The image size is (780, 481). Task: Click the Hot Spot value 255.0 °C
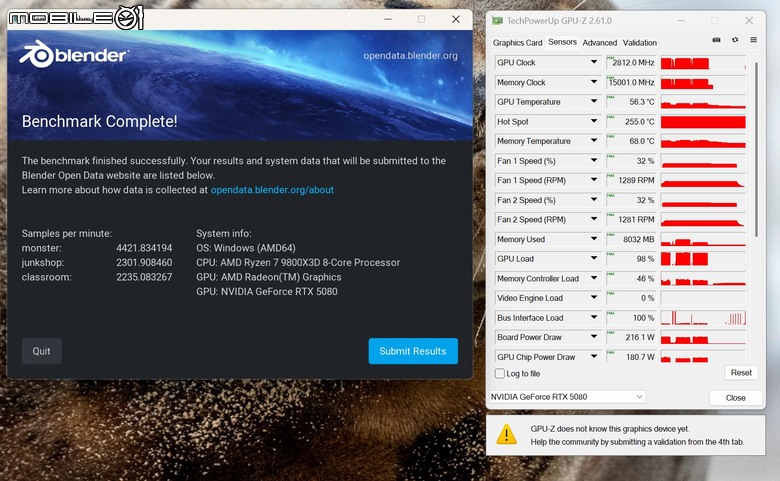(x=640, y=121)
